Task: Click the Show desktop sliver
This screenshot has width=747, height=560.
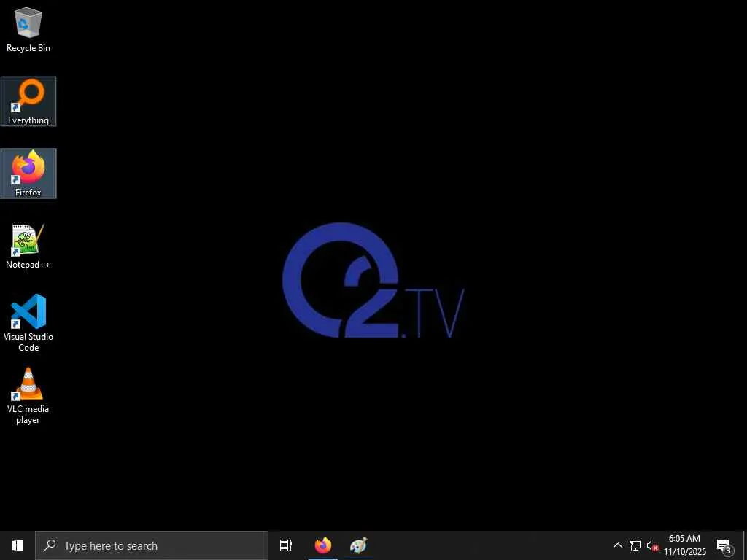Action: click(x=745, y=545)
